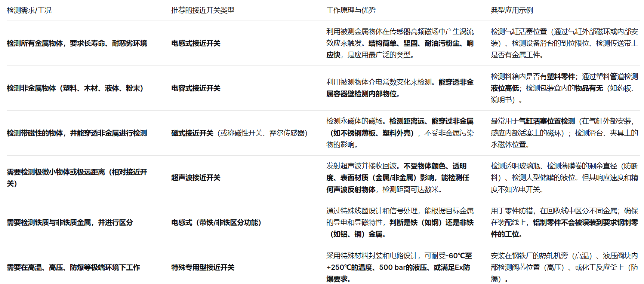
Task: Click the 典型应用示例 column header
Action: click(512, 10)
